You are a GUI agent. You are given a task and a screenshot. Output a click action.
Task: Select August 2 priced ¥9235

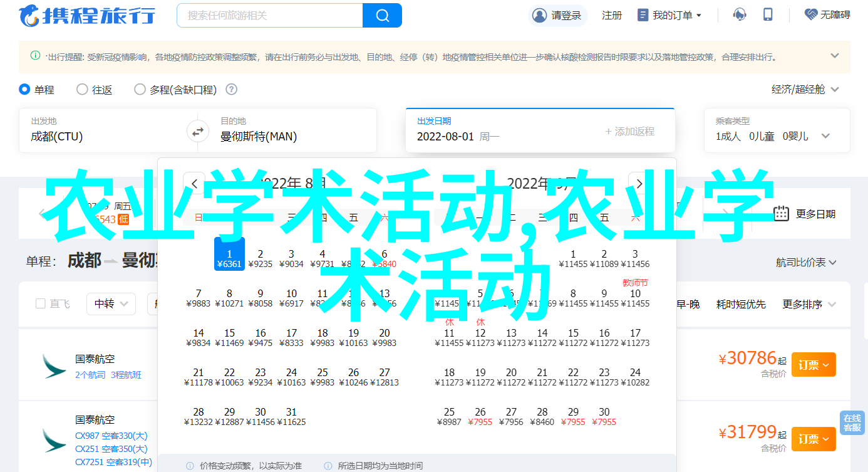[x=260, y=259]
